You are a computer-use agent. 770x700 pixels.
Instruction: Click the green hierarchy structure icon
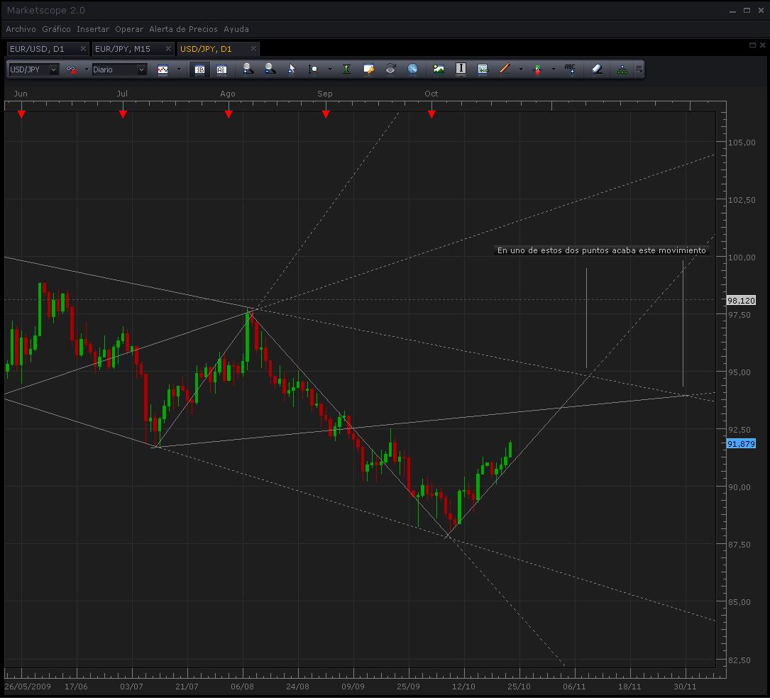coord(622,70)
